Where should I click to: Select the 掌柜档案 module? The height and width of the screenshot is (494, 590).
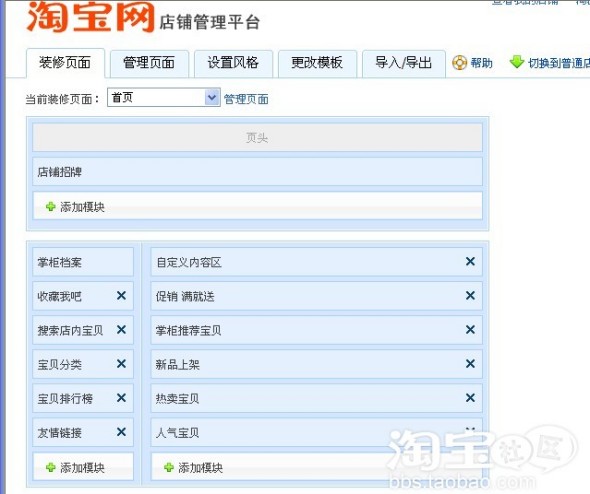click(x=83, y=262)
